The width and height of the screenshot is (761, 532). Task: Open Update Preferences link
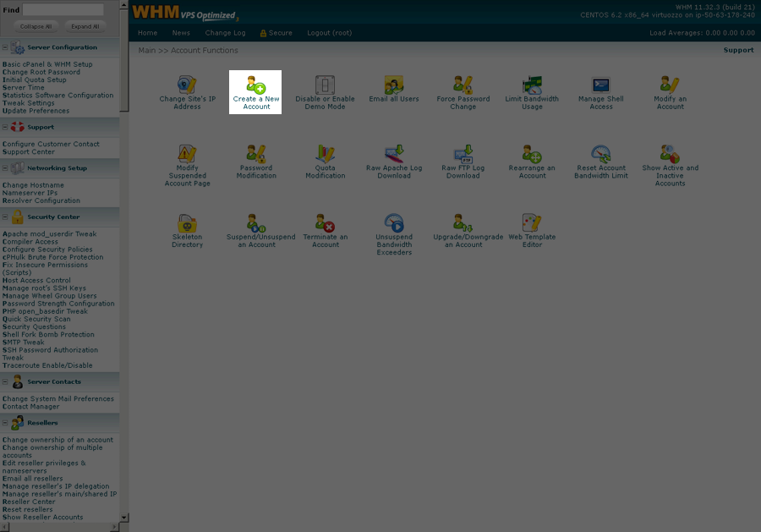point(36,111)
